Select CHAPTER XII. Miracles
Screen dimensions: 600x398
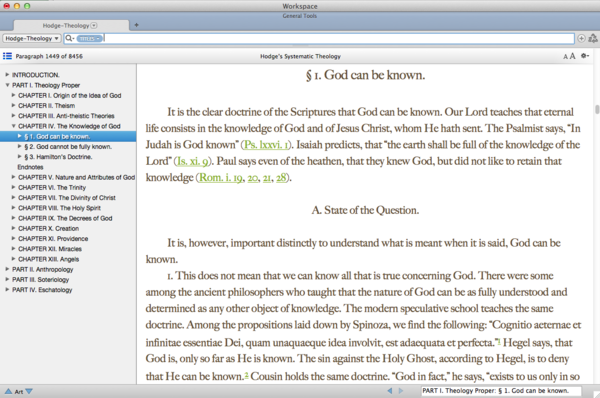50,249
